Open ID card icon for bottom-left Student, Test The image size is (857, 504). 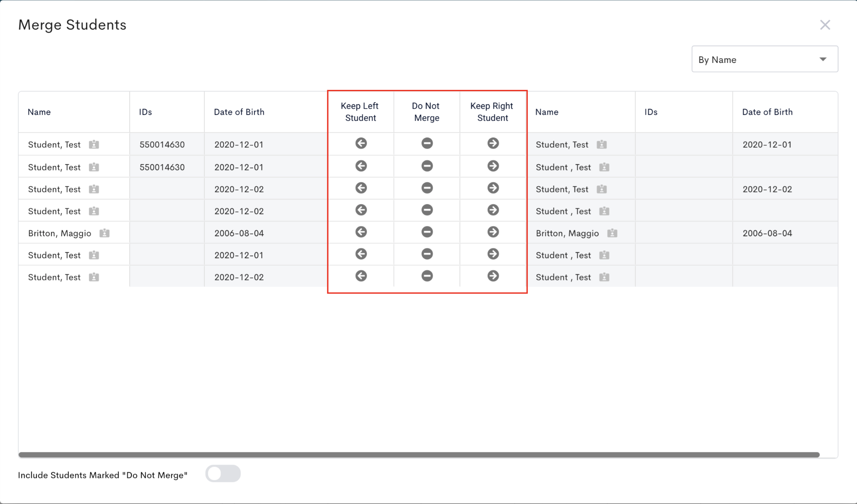click(94, 277)
